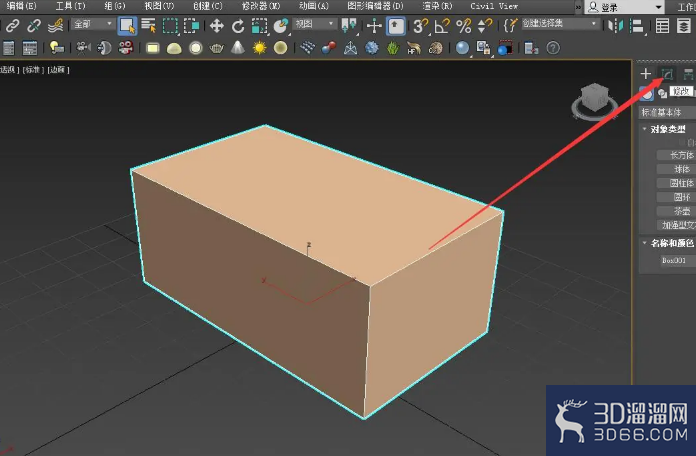Open the 视图(V) menu
The image size is (696, 456).
click(159, 6)
